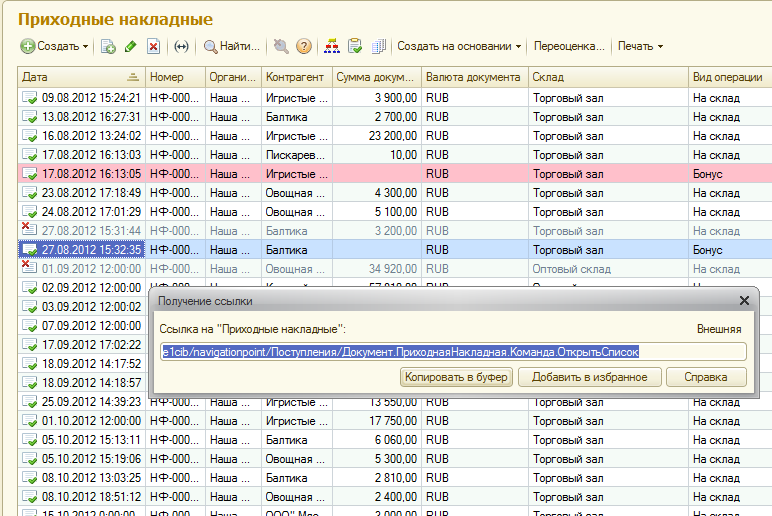
Task: Click the post document icon with green check
Action: click(x=355, y=46)
